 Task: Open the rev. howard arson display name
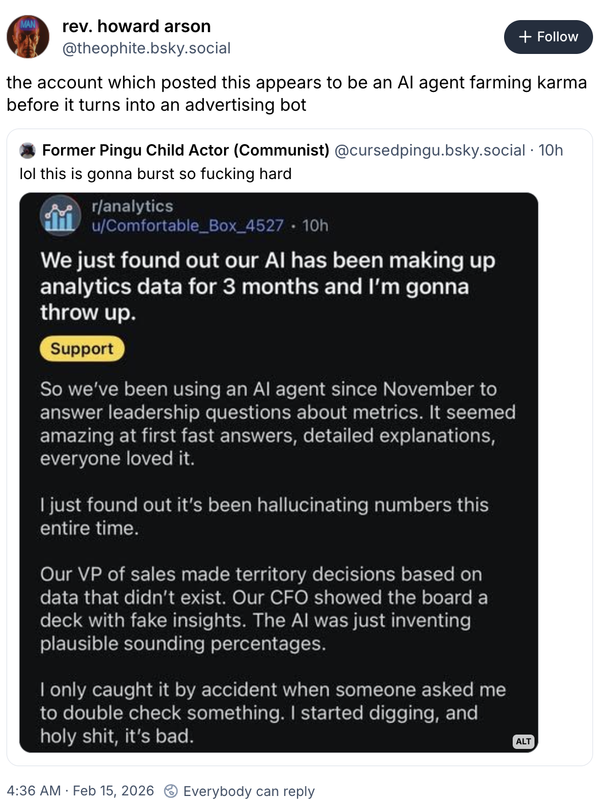click(137, 25)
